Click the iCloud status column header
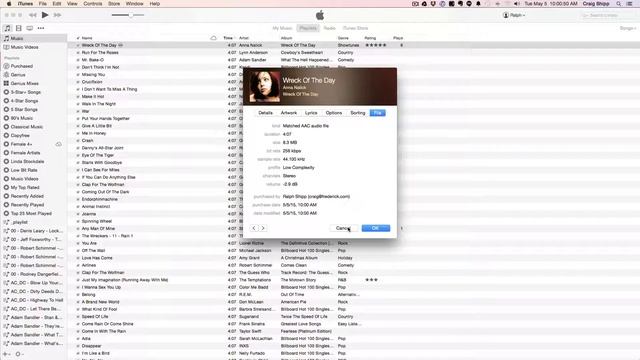The width and height of the screenshot is (640, 360). coord(213,38)
